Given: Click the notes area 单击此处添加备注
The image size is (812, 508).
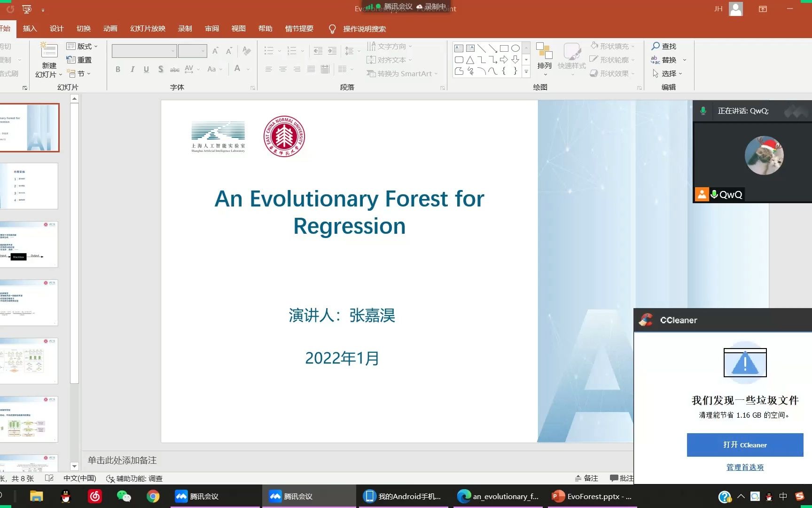Looking at the screenshot, I should coord(122,460).
